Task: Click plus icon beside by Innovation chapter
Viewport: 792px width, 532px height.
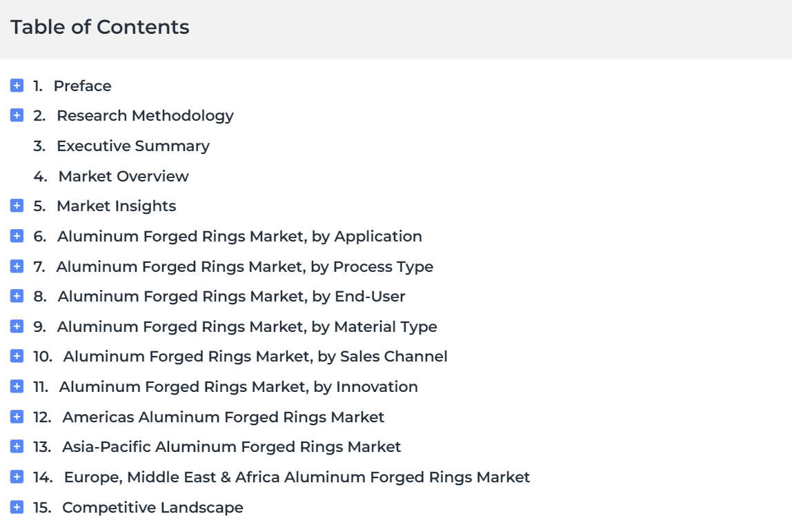Action: pos(17,386)
